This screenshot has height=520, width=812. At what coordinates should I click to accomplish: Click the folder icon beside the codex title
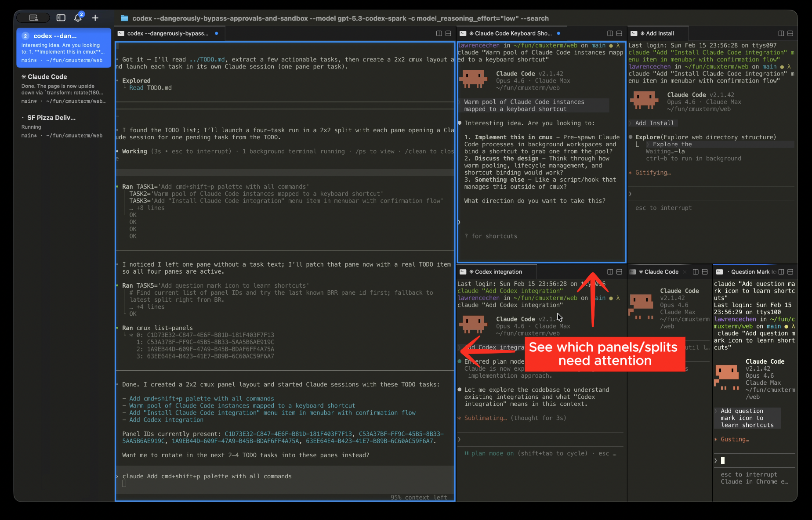click(x=124, y=18)
